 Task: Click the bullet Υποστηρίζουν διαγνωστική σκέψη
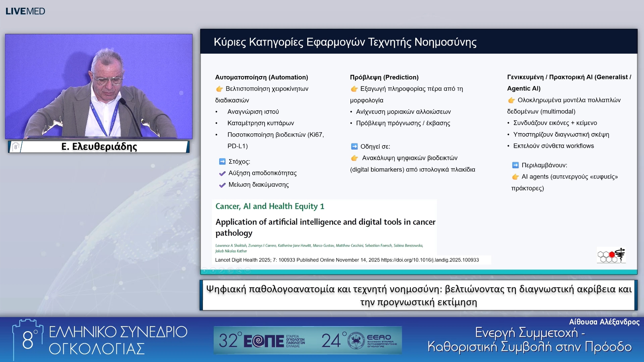pos(561,134)
